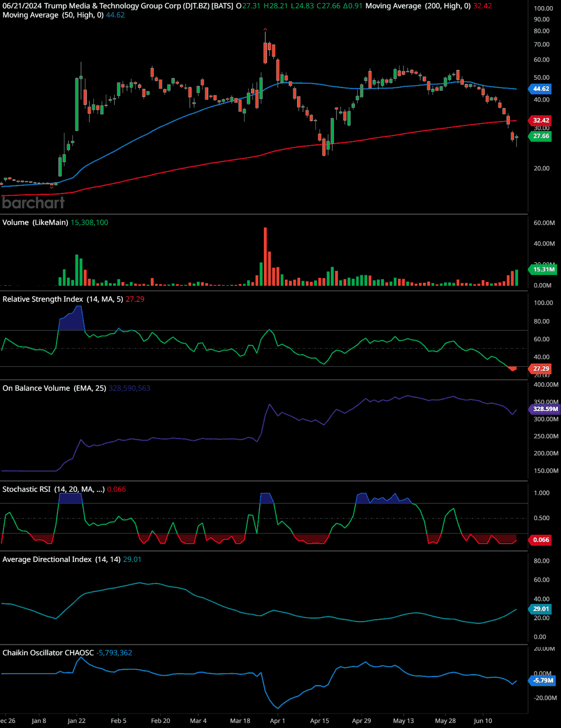The width and height of the screenshot is (561, 728).
Task: Click the -5.79M Chaikin value tag
Action: [x=543, y=680]
